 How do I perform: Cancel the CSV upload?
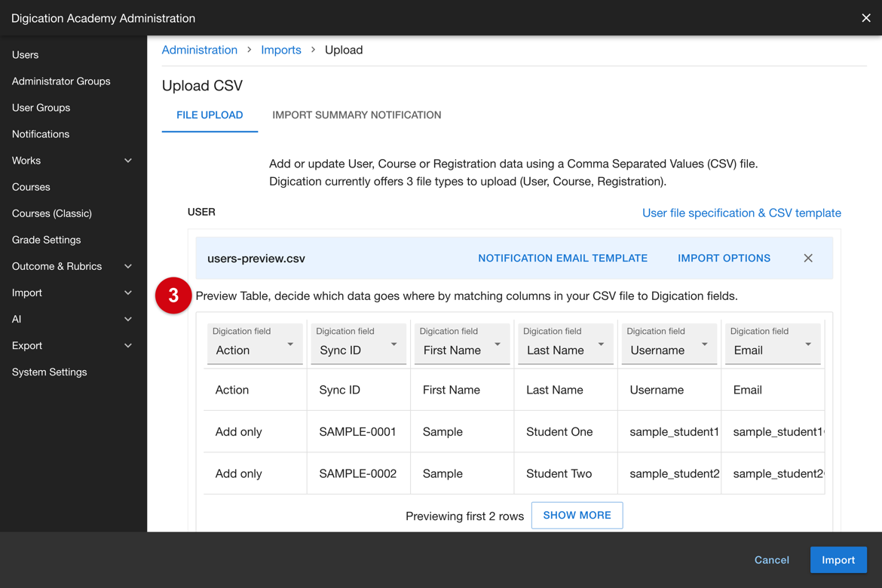tap(771, 560)
